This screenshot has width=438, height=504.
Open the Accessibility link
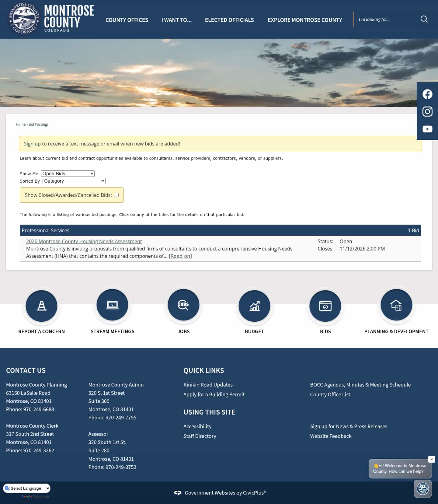coord(197,426)
